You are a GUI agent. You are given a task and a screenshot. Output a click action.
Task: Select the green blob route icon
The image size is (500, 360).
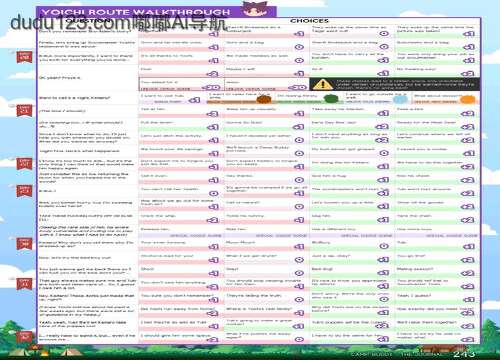click(331, 99)
